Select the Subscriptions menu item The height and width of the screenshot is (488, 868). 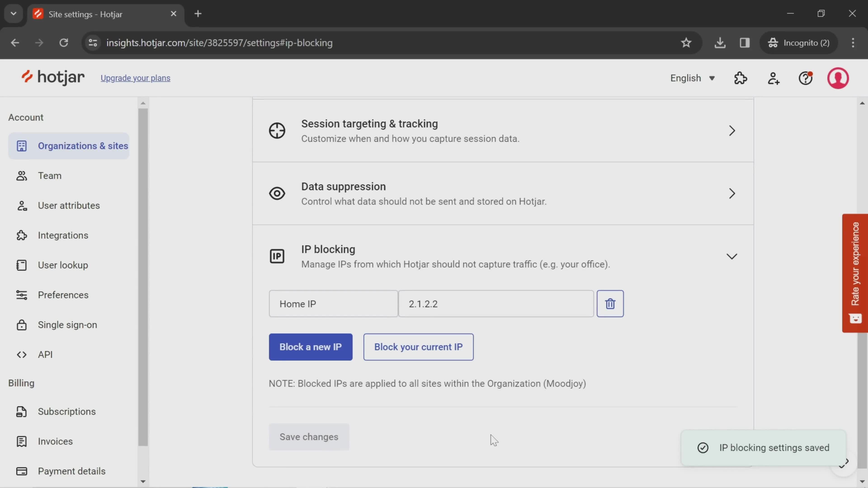point(67,412)
